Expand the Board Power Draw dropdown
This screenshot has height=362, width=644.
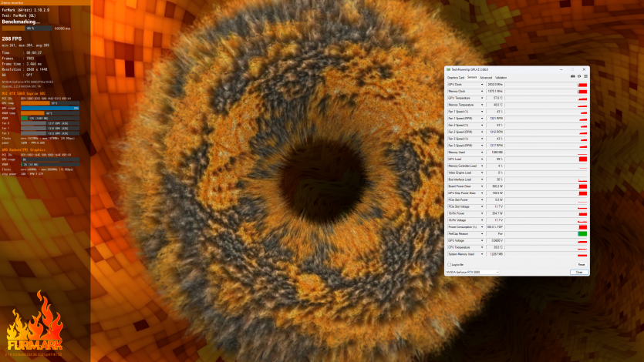pyautogui.click(x=482, y=186)
